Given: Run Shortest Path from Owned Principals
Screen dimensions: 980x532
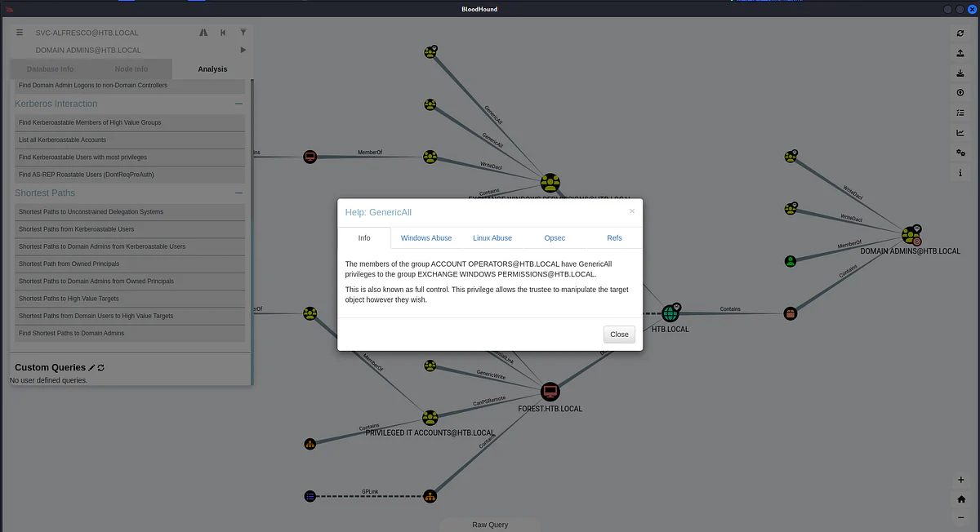Looking at the screenshot, I should coord(130,264).
